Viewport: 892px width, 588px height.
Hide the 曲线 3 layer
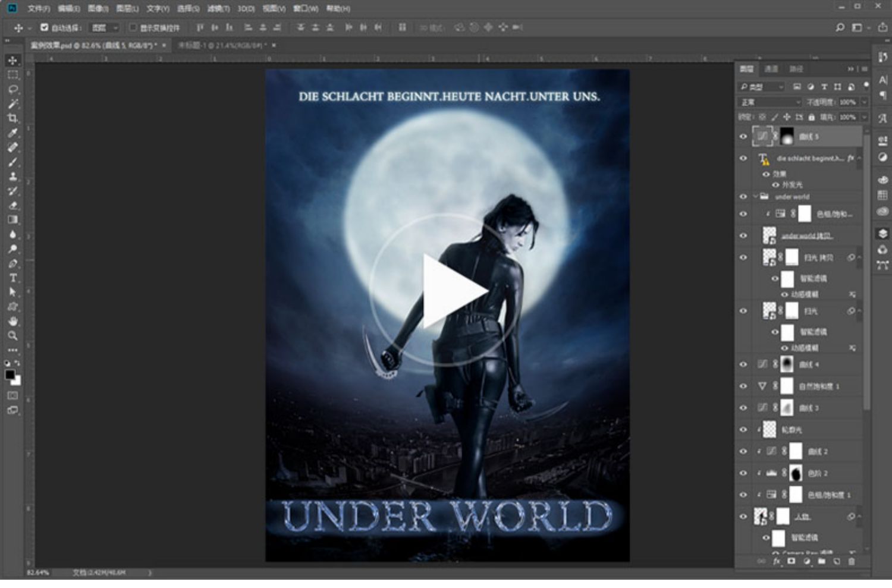pos(743,408)
